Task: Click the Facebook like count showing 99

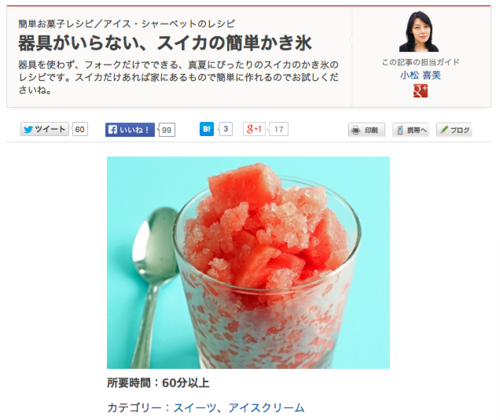Action: tap(167, 130)
